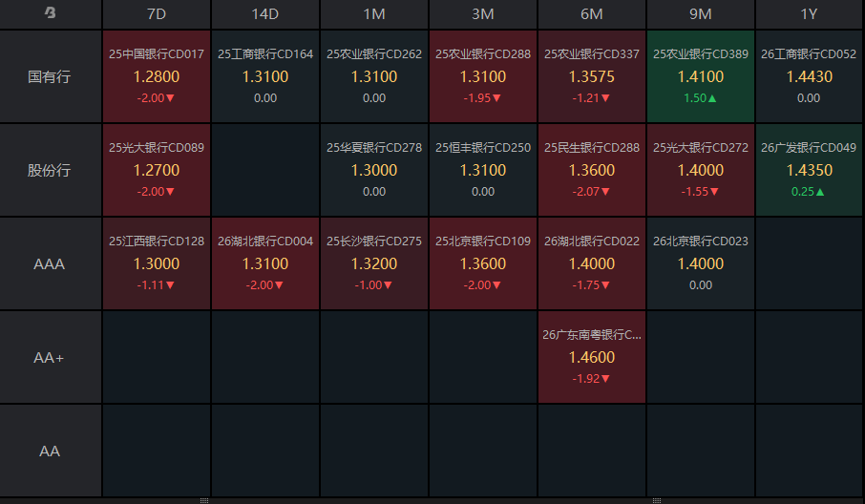The height and width of the screenshot is (504, 865).
Task: Open the 26湖北银行CD004 cell
Action: (265, 264)
